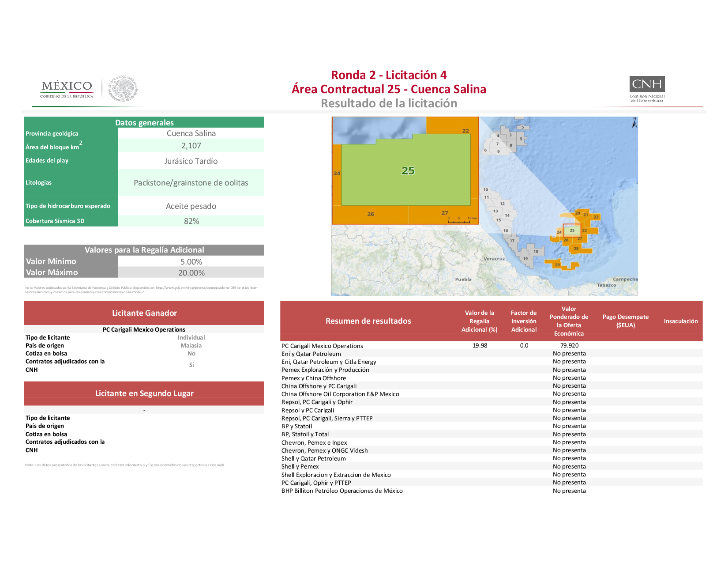
Task: Click the BP y Statoil row
Action: click(x=492, y=426)
